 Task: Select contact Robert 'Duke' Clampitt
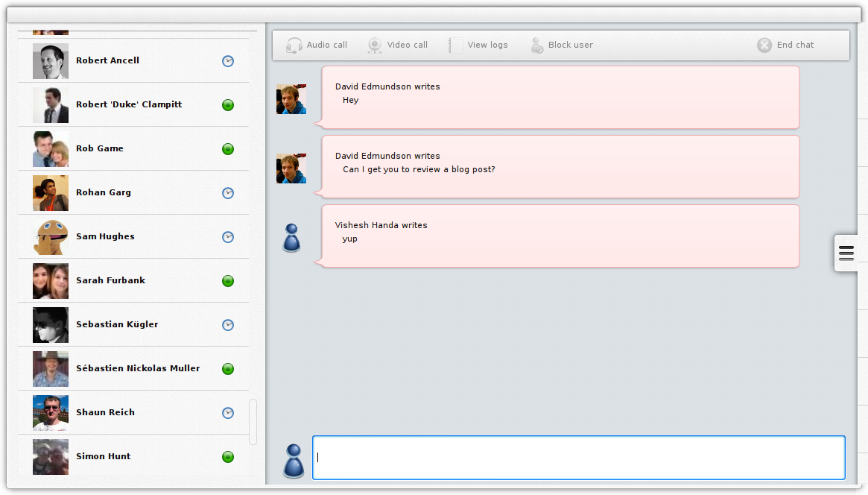(x=133, y=104)
